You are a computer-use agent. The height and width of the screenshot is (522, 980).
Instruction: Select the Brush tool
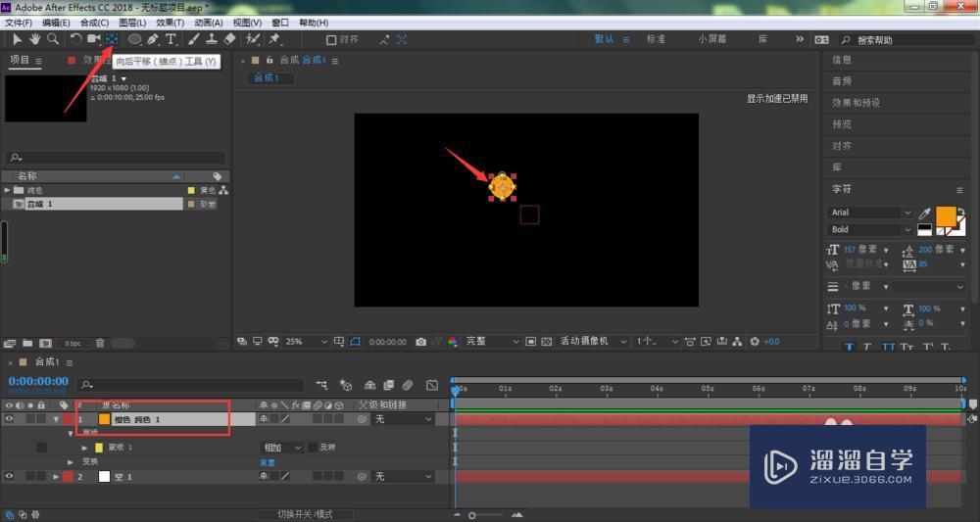point(194,39)
